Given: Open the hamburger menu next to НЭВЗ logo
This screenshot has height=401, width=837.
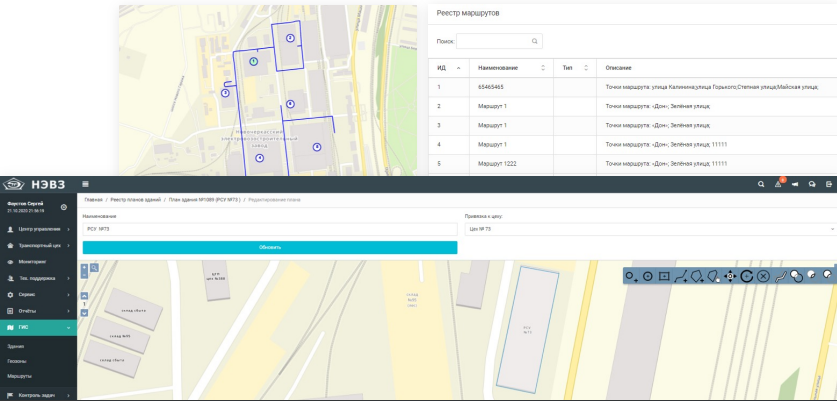Looking at the screenshot, I should tap(85, 184).
